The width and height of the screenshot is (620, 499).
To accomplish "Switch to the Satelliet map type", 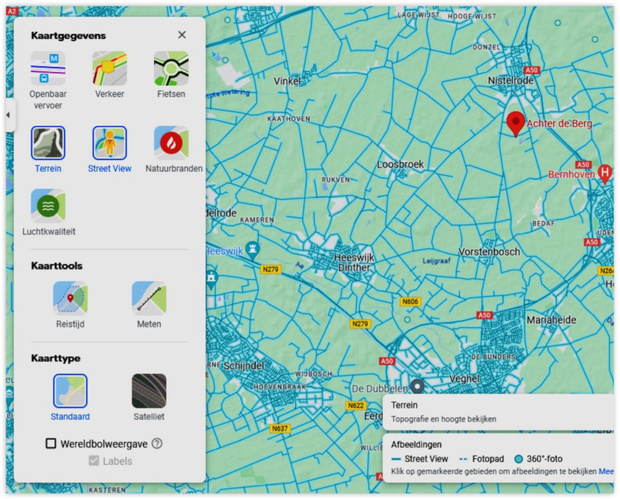I will pos(149,391).
